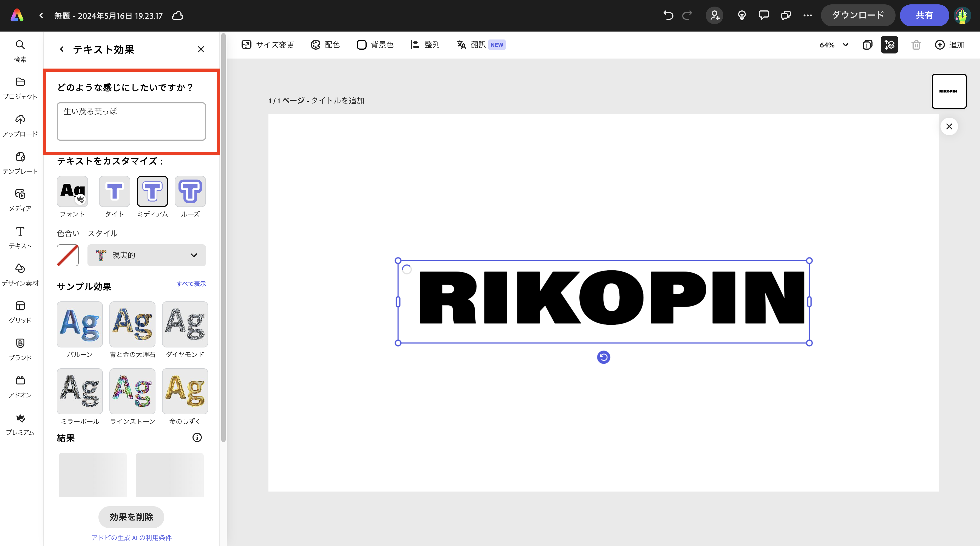
Task: Apply the ミラーボール sample effect
Action: coord(80,391)
